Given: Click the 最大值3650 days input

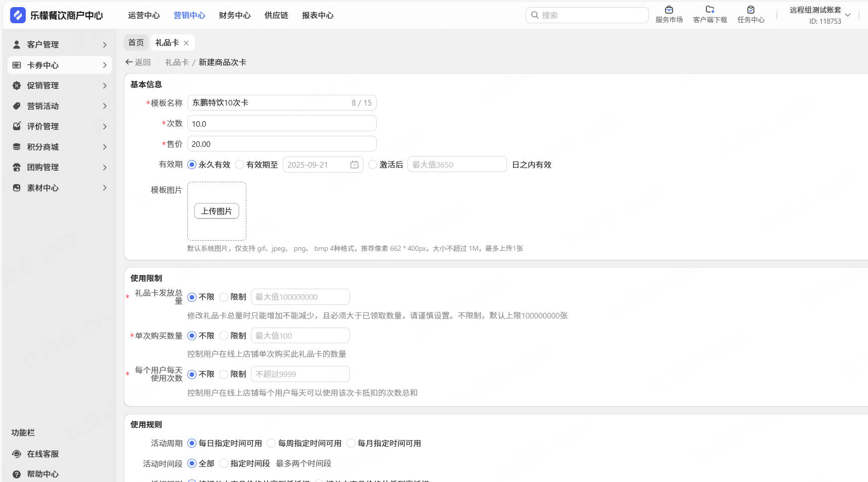Looking at the screenshot, I should tap(457, 165).
